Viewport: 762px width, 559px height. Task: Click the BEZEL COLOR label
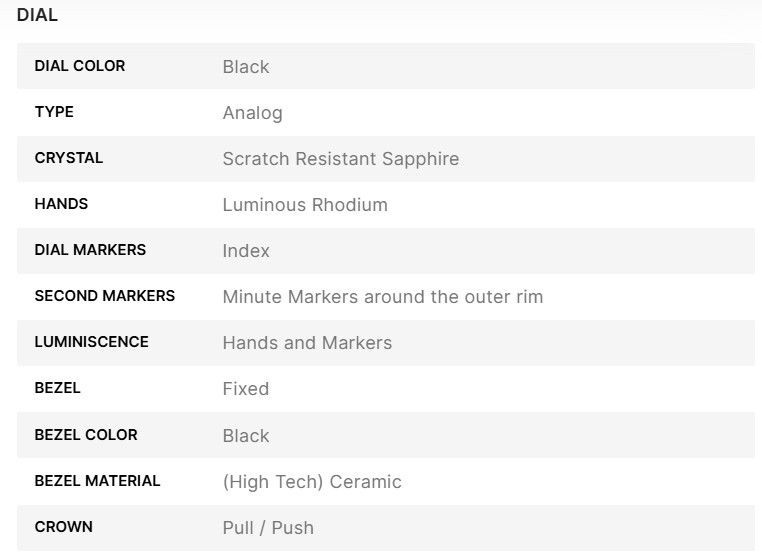86,435
